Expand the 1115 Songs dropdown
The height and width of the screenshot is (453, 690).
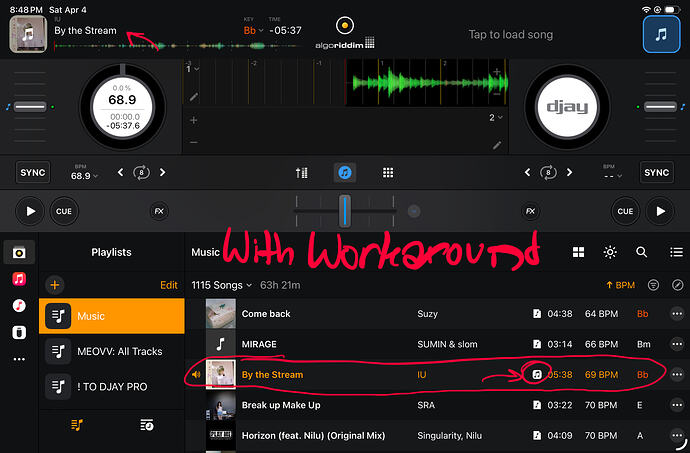point(222,285)
